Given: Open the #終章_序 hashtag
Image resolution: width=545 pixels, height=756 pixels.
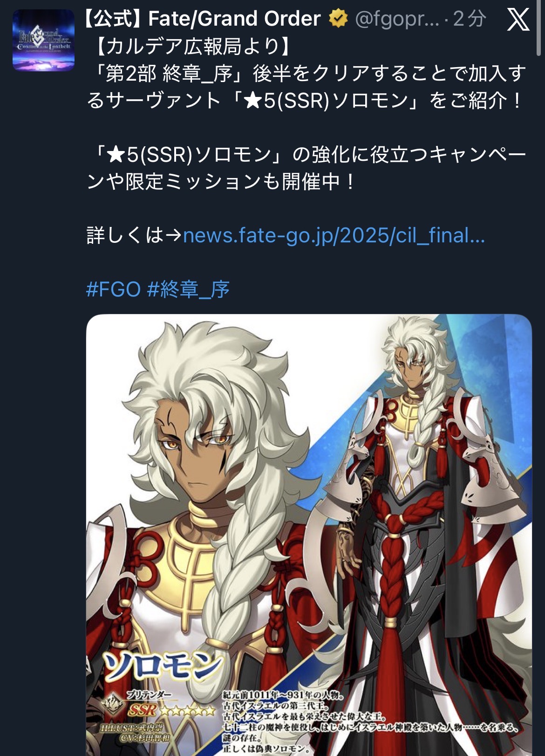Looking at the screenshot, I should pyautogui.click(x=188, y=289).
